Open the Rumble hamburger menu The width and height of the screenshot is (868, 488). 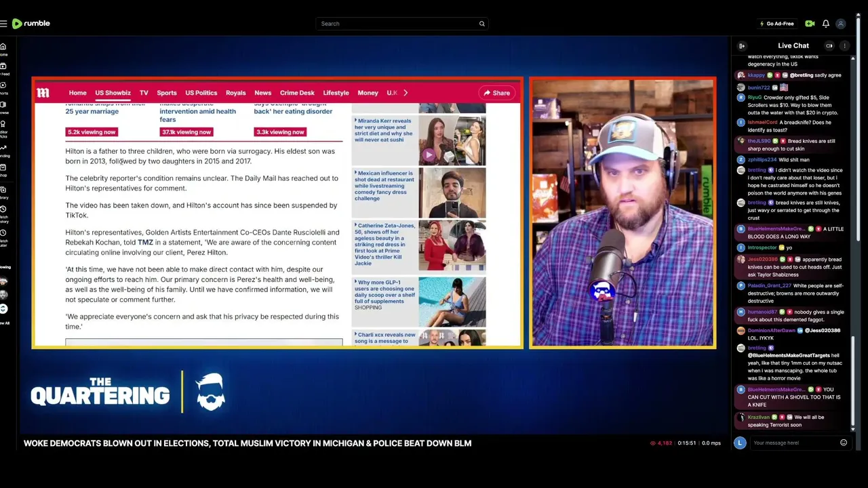[3, 24]
